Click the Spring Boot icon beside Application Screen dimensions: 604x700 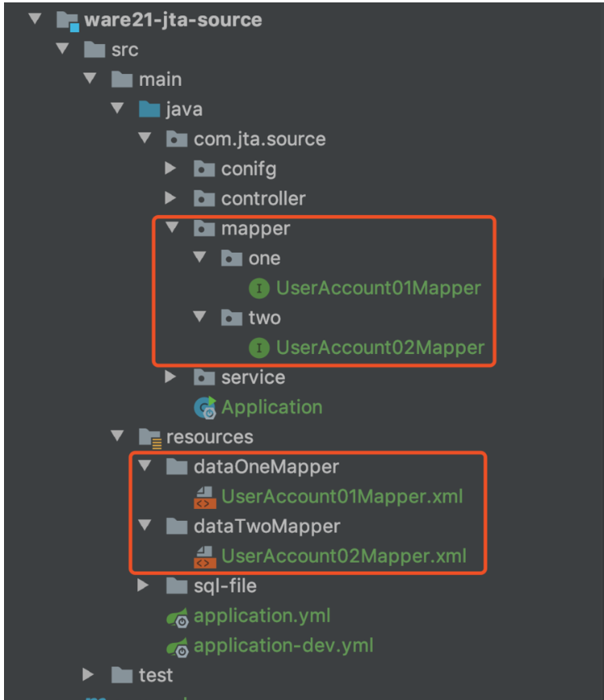pos(204,407)
